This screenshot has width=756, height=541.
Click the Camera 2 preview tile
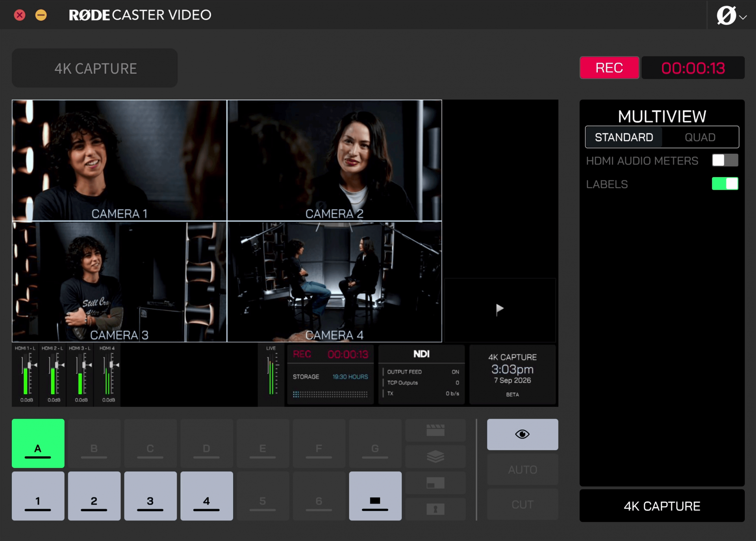(334, 160)
